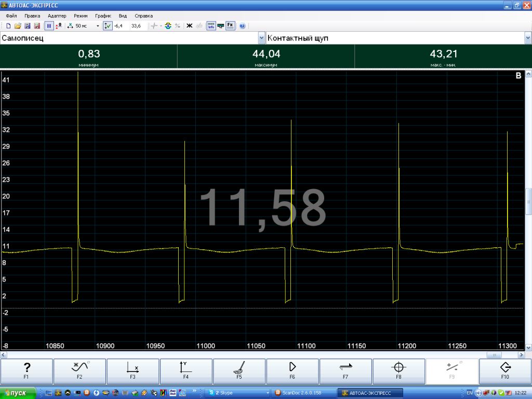Open the пуск Start menu
The width and height of the screenshot is (532, 399).
18,393
